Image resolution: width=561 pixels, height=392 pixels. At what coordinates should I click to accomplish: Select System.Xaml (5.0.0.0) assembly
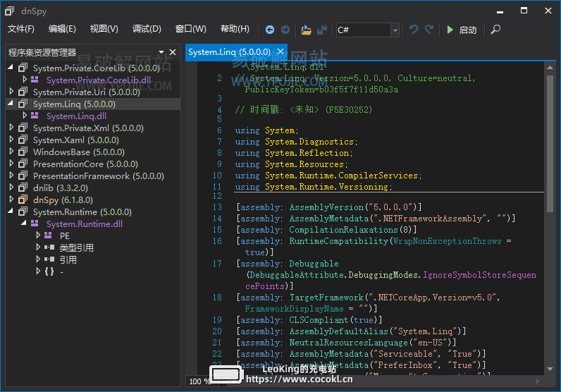pyautogui.click(x=76, y=140)
